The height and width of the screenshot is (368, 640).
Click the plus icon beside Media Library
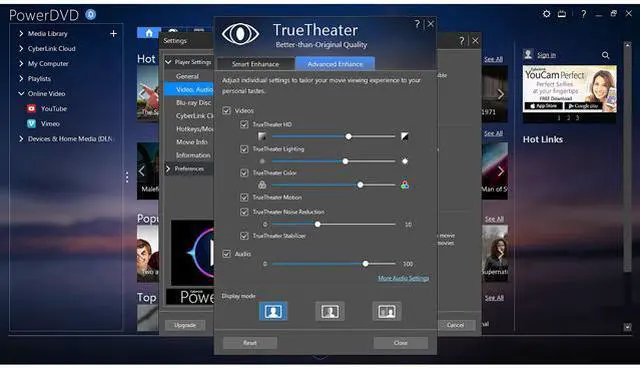point(113,33)
